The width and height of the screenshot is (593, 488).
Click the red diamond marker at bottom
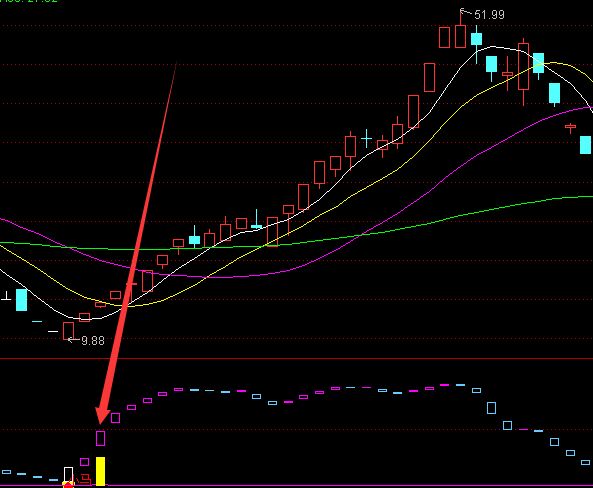click(68, 485)
